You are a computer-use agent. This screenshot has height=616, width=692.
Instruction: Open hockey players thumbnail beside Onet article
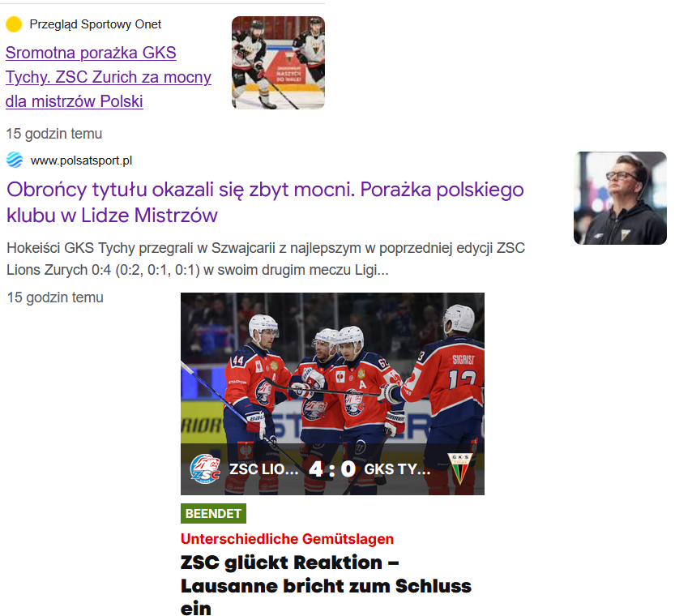point(278,62)
